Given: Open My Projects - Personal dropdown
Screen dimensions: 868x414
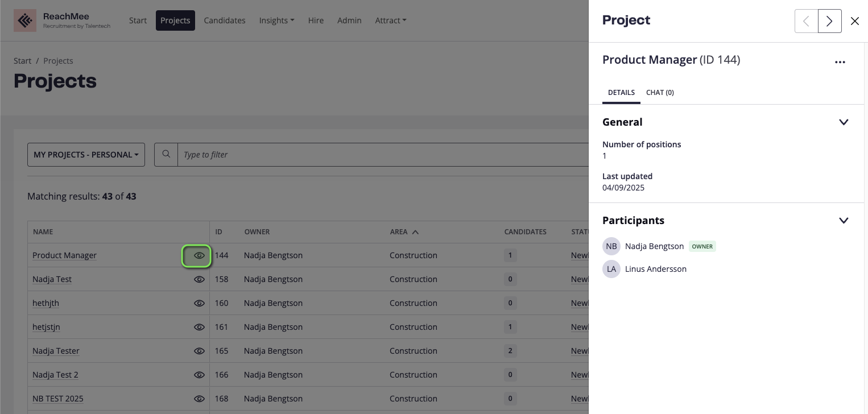Looking at the screenshot, I should point(86,155).
